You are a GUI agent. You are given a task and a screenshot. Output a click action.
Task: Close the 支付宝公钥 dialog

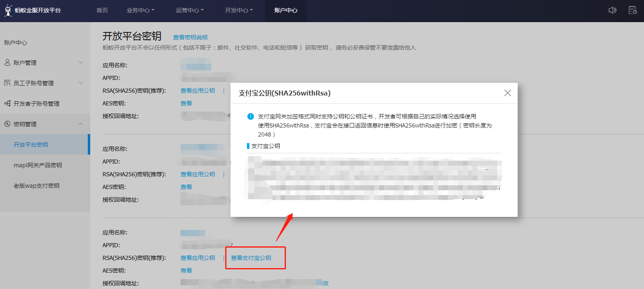pyautogui.click(x=507, y=93)
